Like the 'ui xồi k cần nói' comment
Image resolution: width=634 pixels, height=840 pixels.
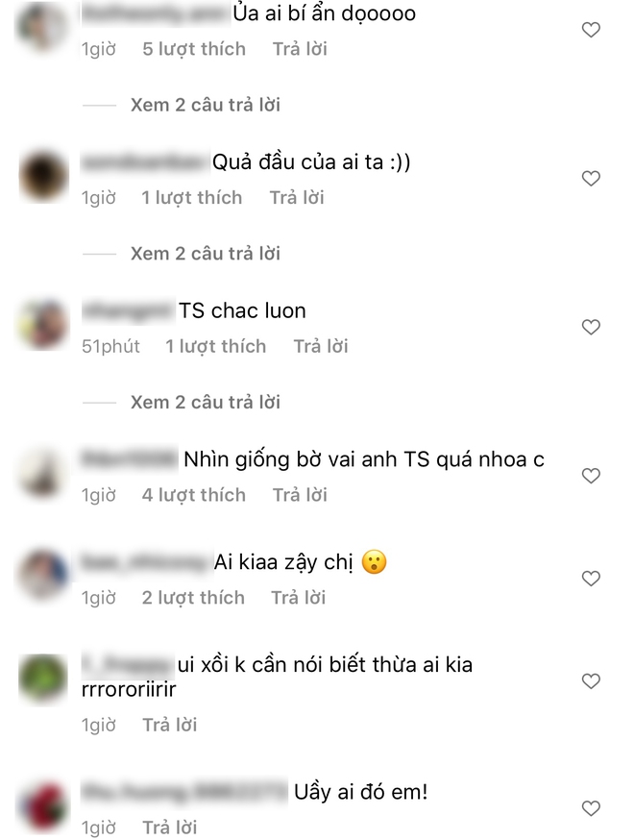[x=591, y=680]
